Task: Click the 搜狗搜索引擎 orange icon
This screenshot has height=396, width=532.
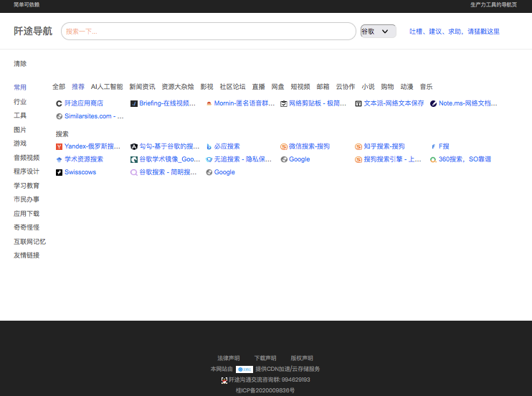Action: coord(358,160)
